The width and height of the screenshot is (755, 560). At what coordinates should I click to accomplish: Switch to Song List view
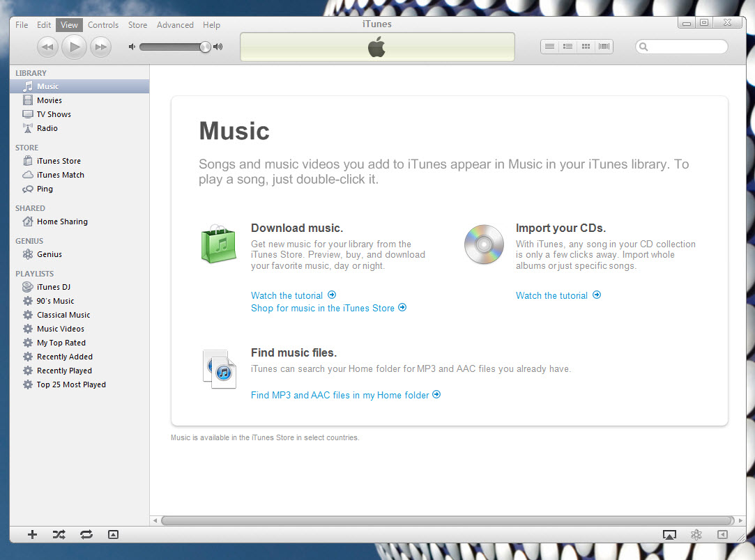tap(549, 47)
